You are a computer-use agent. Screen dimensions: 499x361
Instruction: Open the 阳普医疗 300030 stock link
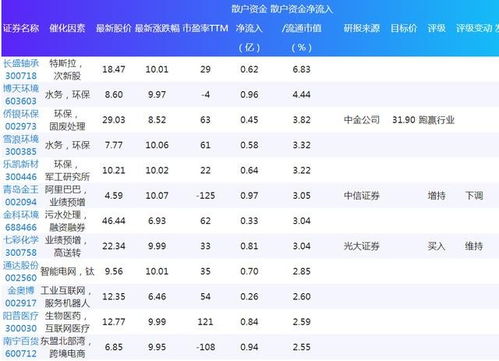tap(21, 322)
